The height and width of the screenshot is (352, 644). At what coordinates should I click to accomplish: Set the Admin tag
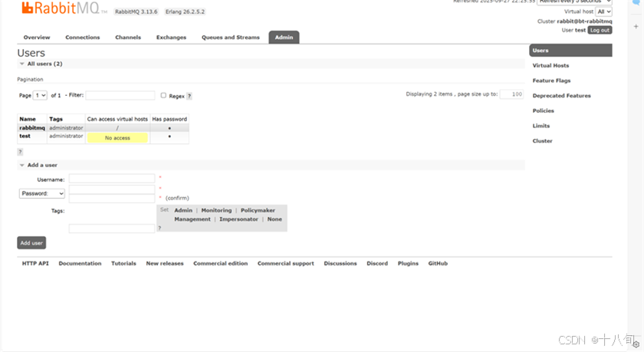pyautogui.click(x=183, y=210)
